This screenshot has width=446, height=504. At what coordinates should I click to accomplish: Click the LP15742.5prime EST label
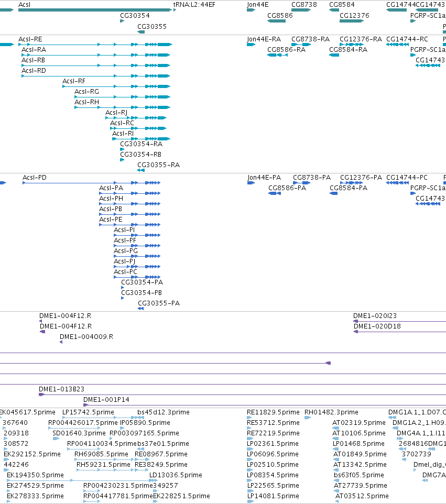pos(88,412)
